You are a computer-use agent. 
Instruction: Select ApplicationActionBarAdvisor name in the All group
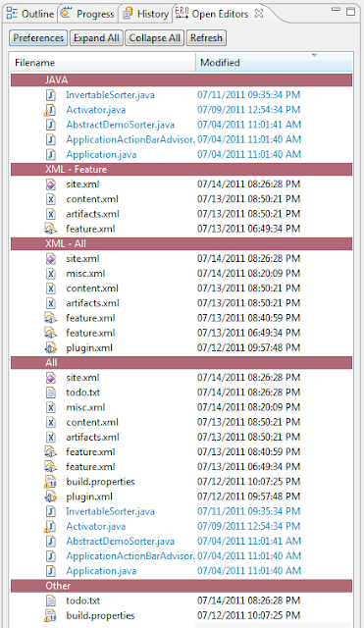130,556
